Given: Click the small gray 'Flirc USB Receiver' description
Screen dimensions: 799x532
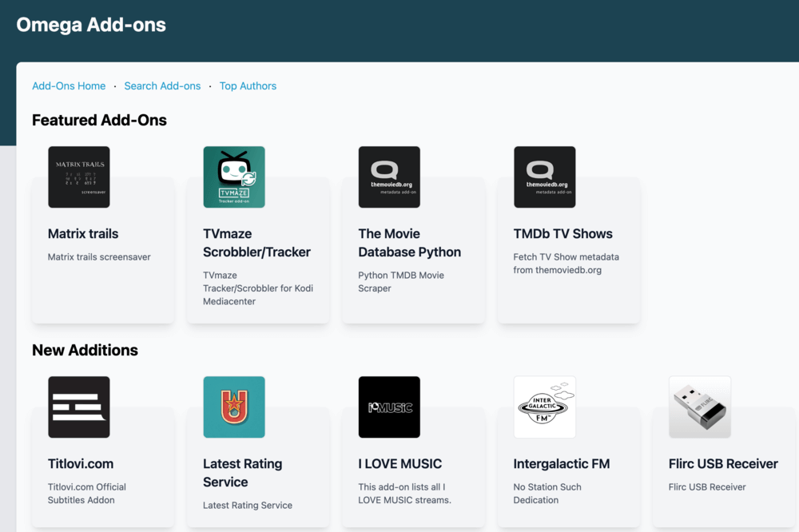Looking at the screenshot, I should click(707, 487).
